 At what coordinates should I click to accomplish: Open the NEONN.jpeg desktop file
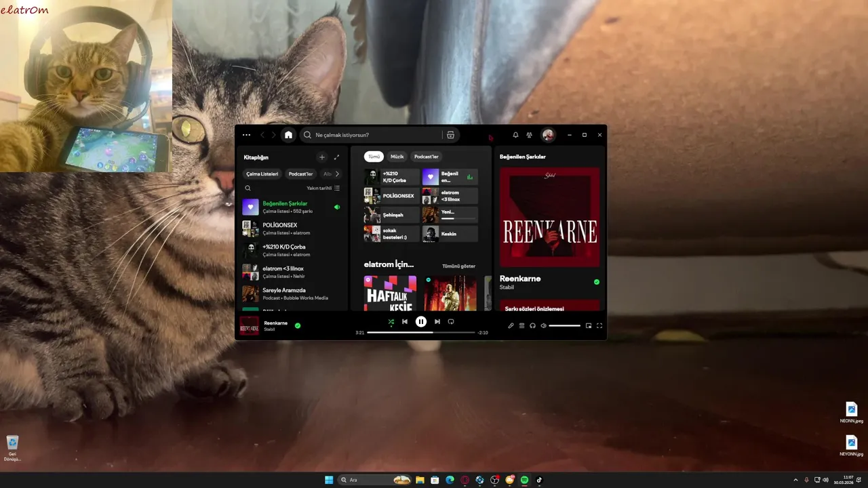tap(852, 413)
